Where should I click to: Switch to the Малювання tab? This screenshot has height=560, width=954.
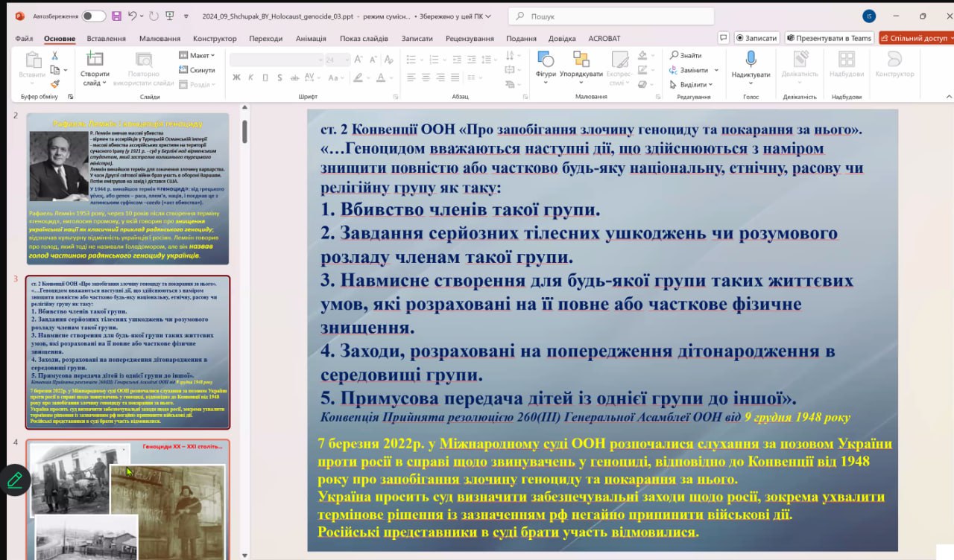[x=159, y=39]
